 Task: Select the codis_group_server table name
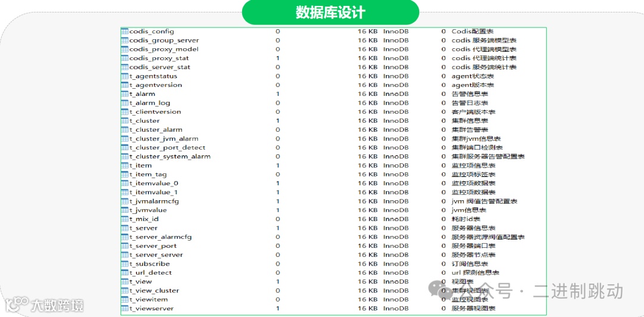165,41
